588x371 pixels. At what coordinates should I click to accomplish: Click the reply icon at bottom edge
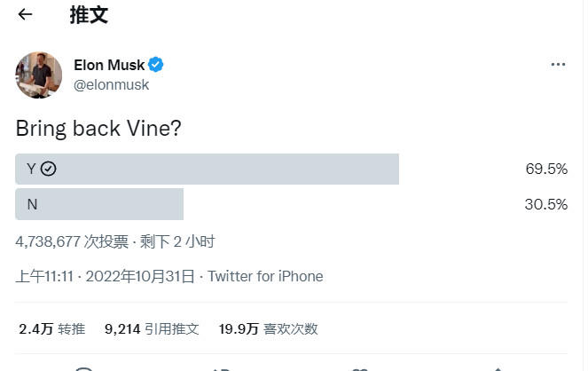[x=84, y=369]
